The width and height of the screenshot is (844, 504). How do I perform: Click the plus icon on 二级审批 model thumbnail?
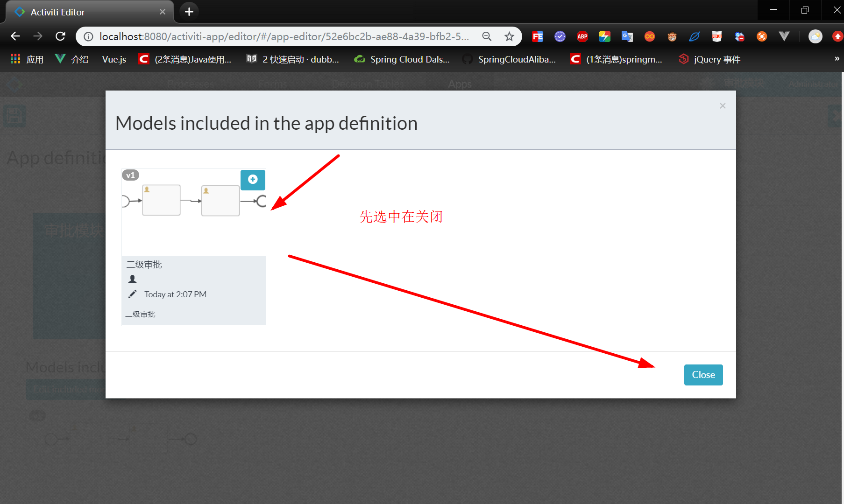coord(253,180)
